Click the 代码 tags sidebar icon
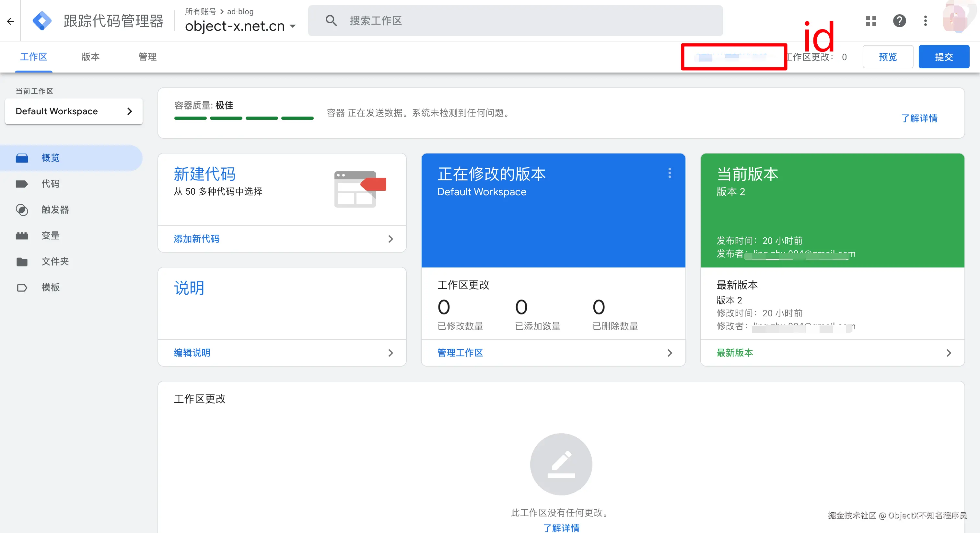This screenshot has width=980, height=533. coord(22,184)
